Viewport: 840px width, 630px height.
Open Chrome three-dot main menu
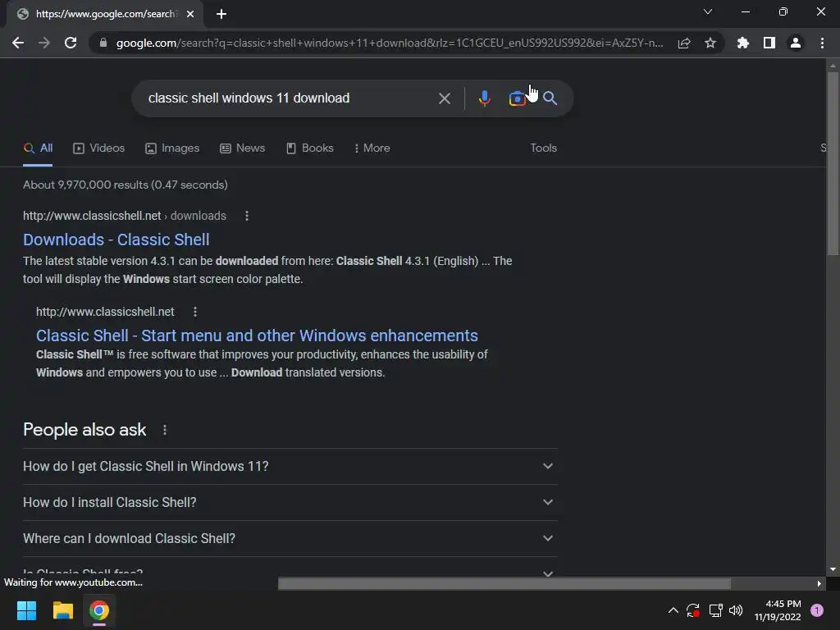[822, 43]
